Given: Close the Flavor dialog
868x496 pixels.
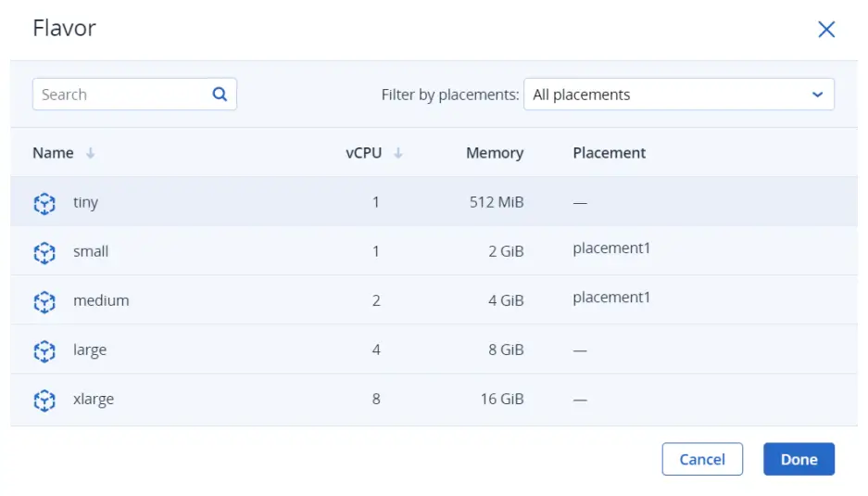Looking at the screenshot, I should 826,30.
